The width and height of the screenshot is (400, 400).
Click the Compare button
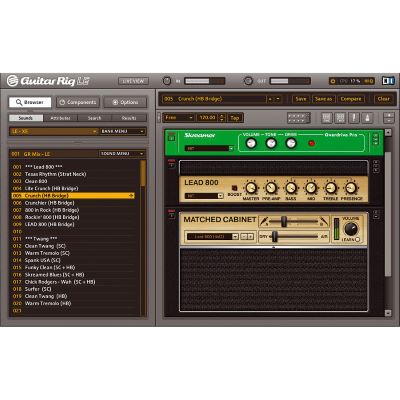(x=351, y=99)
